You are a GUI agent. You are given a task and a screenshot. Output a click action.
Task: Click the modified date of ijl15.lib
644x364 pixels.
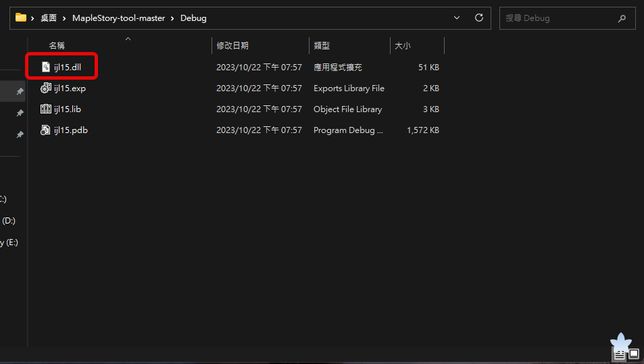(259, 109)
